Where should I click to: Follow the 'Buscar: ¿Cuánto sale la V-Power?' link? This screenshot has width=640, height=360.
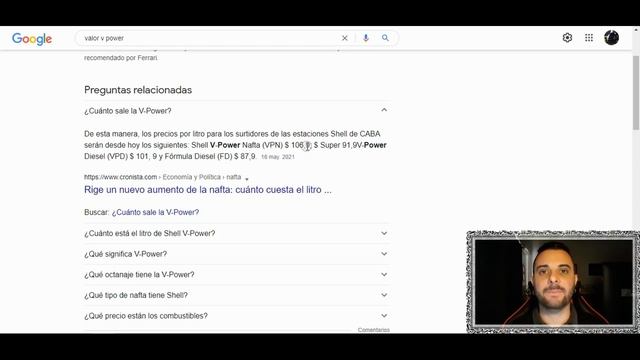155,212
